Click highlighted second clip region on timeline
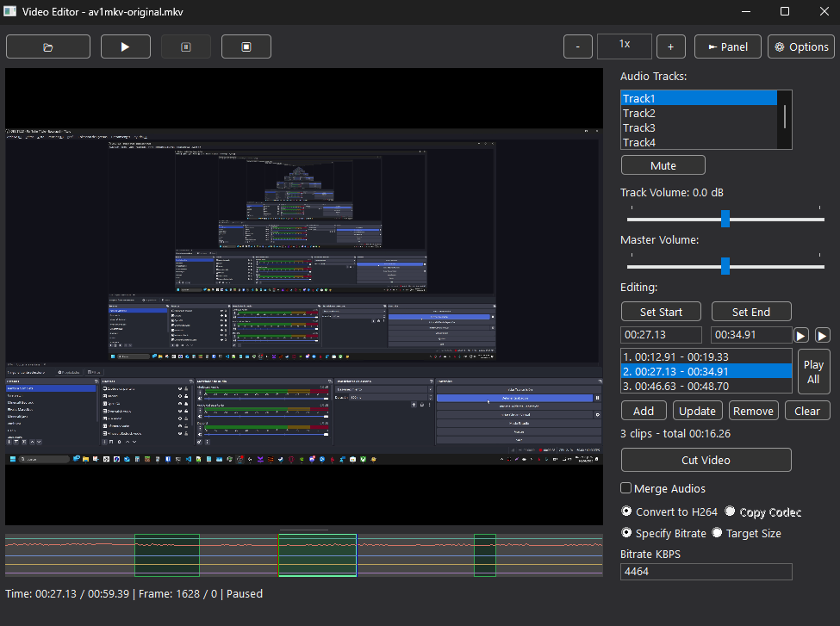The image size is (840, 626). click(x=317, y=555)
